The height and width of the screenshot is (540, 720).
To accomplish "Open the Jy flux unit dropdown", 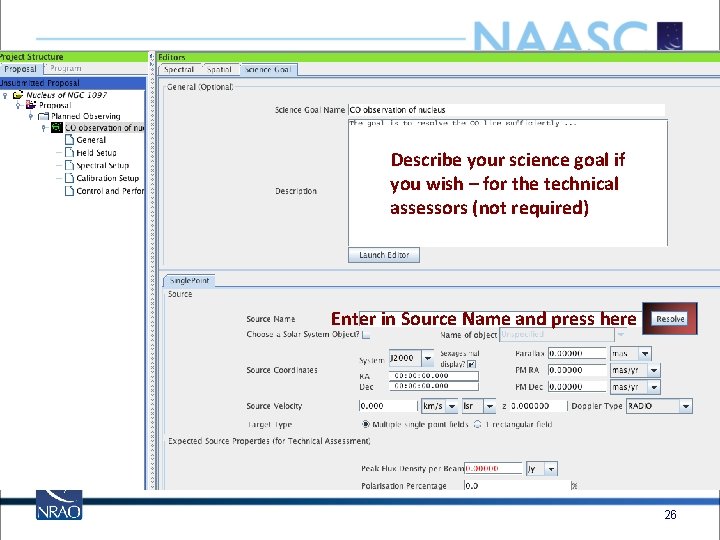I will (551, 469).
